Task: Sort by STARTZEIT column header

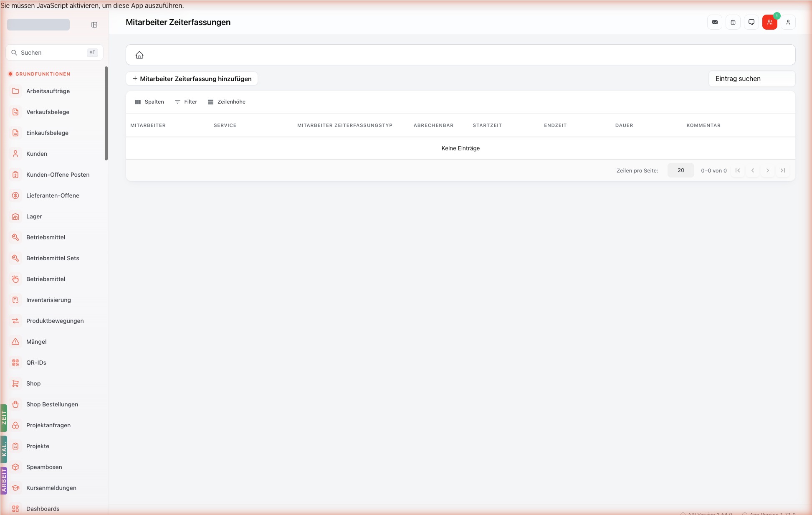Action: pos(487,125)
